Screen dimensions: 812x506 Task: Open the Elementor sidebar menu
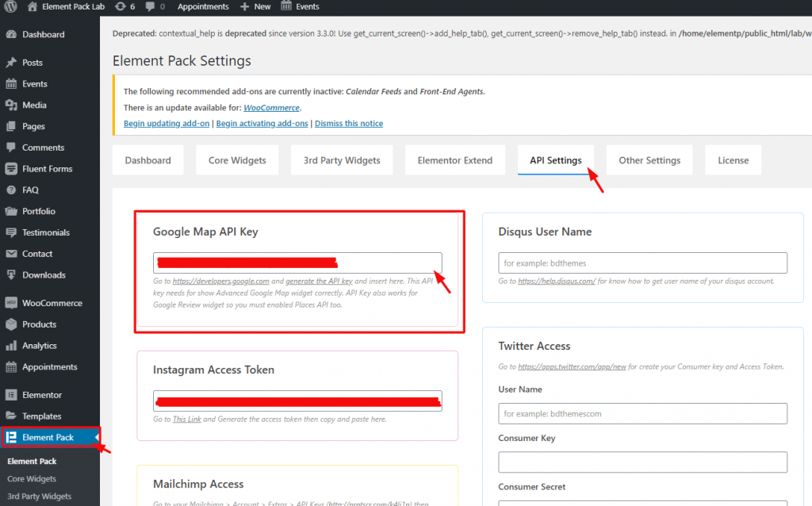pyautogui.click(x=41, y=395)
